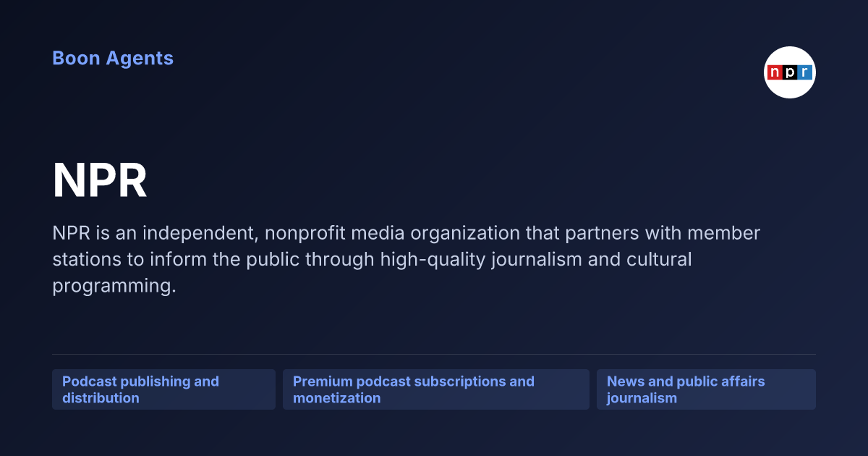Click the NPR logo icon
Screen dimensions: 868x456
(x=790, y=72)
